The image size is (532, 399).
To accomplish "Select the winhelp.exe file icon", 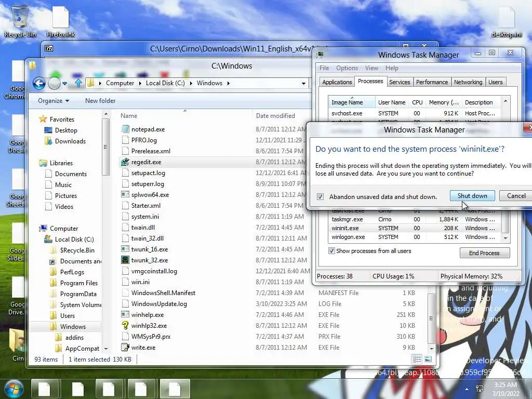I will [x=125, y=314].
